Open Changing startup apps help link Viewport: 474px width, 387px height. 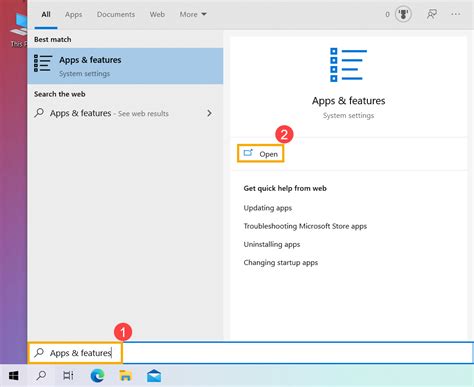tap(281, 263)
